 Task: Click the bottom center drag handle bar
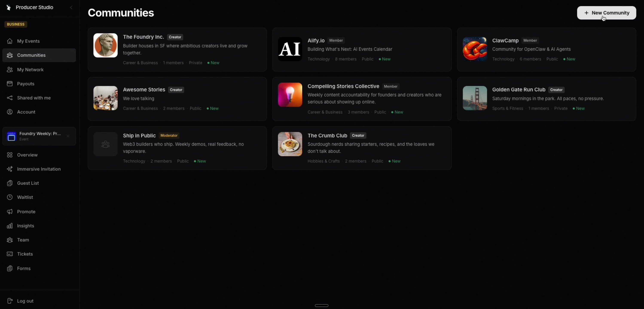[322, 306]
